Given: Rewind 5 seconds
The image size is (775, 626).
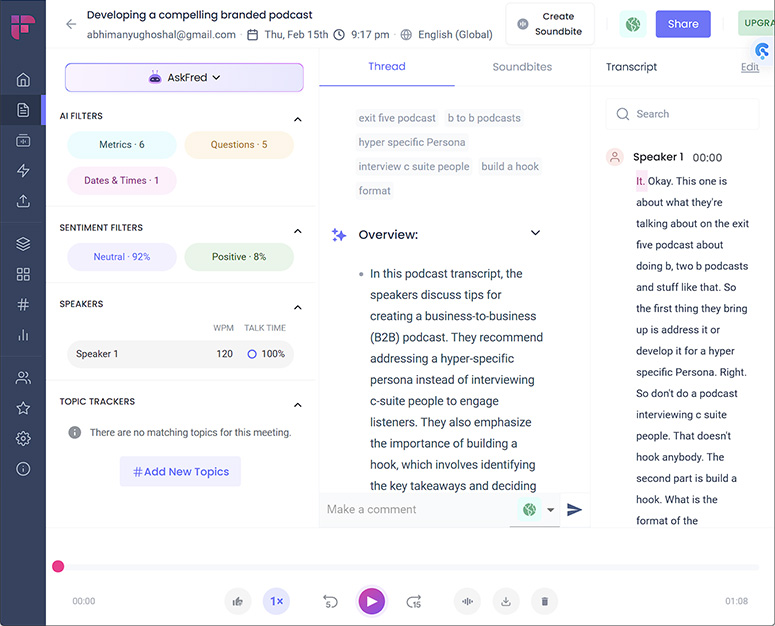Looking at the screenshot, I should pyautogui.click(x=330, y=601).
